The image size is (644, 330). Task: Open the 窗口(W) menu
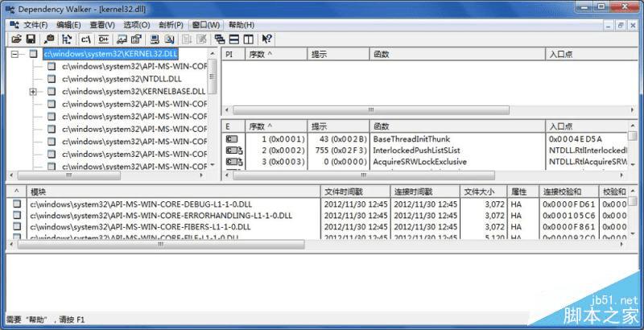pos(206,25)
